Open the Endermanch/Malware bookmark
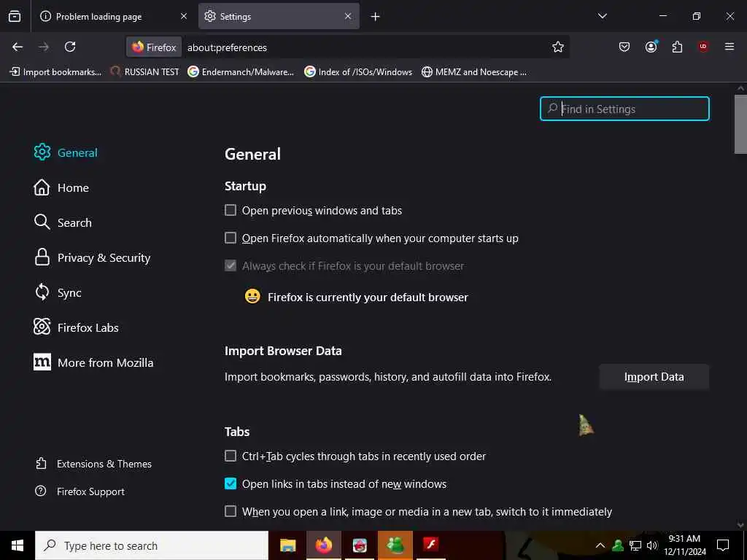Image resolution: width=747 pixels, height=560 pixels. 241,72
